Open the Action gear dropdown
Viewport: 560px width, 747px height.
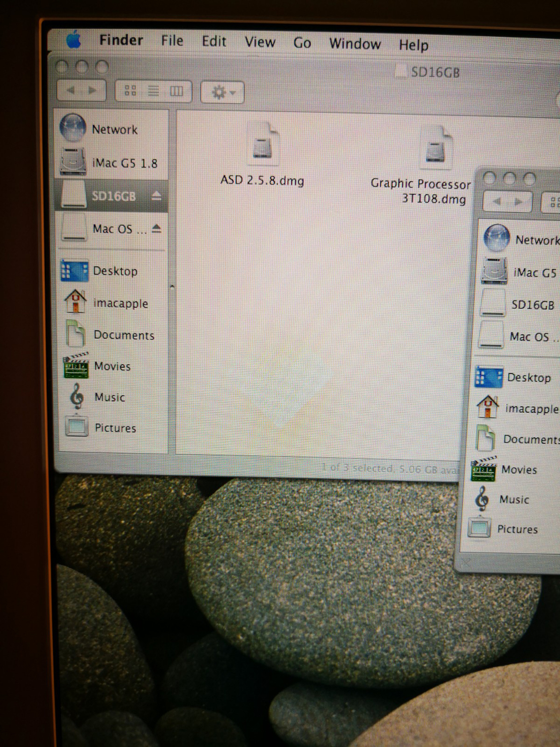coord(223,92)
